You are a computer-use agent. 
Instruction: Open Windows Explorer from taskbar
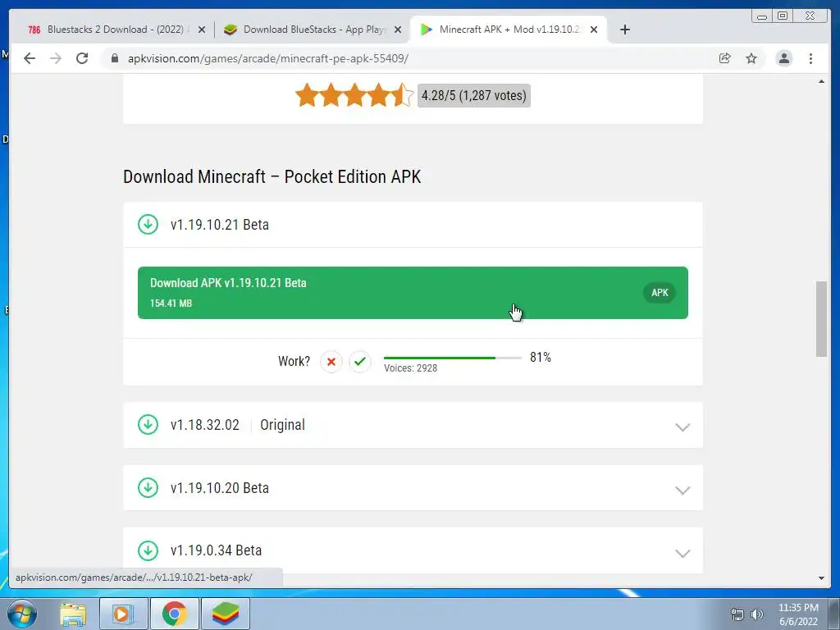73,614
